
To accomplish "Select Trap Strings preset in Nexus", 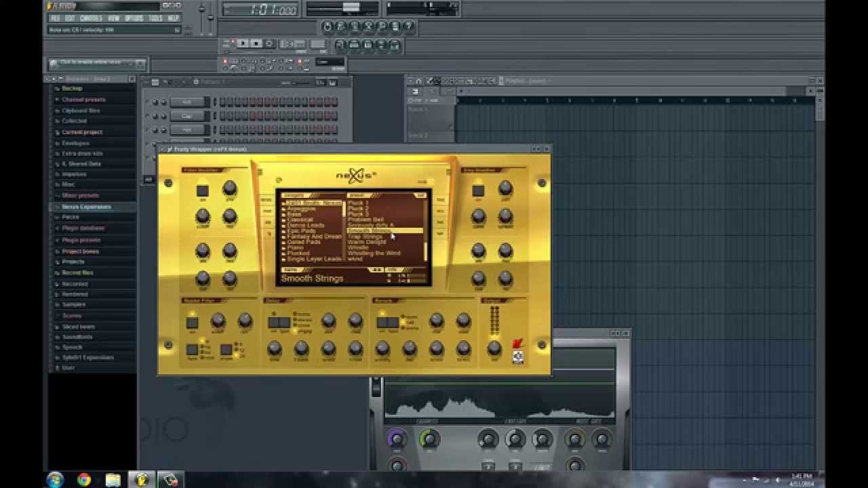I will click(365, 237).
